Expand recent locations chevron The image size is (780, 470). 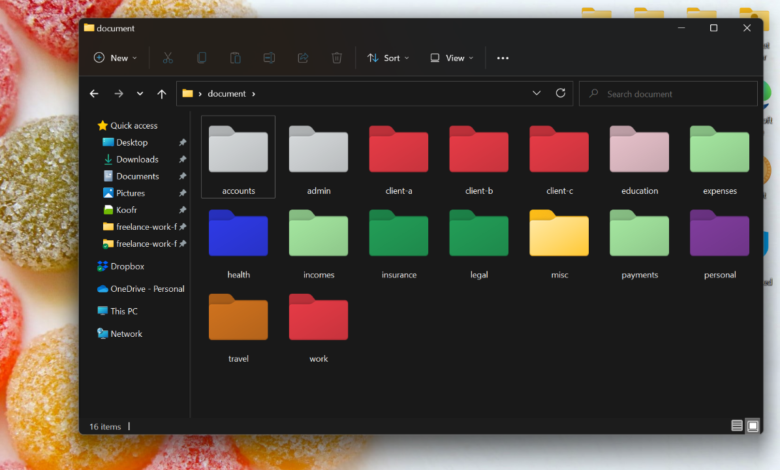140,94
